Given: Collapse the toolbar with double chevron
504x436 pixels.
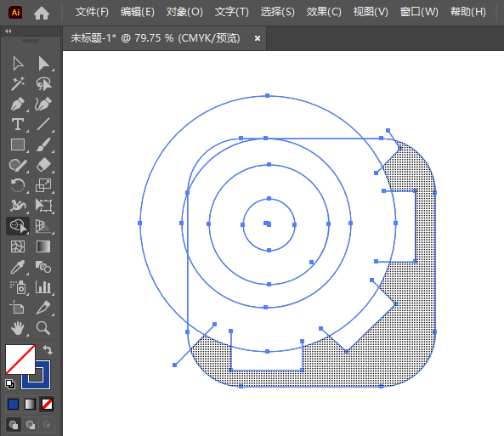Looking at the screenshot, I should pos(8,31).
